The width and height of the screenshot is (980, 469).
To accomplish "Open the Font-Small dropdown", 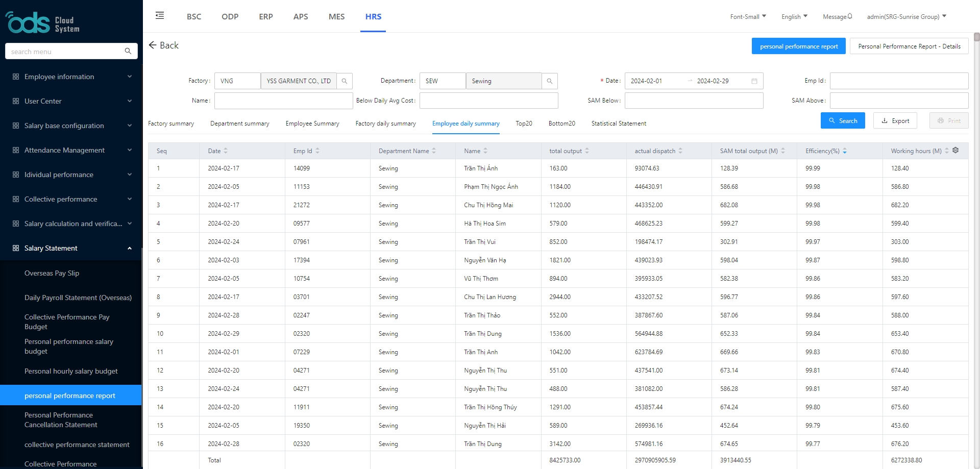I will [x=748, y=17].
